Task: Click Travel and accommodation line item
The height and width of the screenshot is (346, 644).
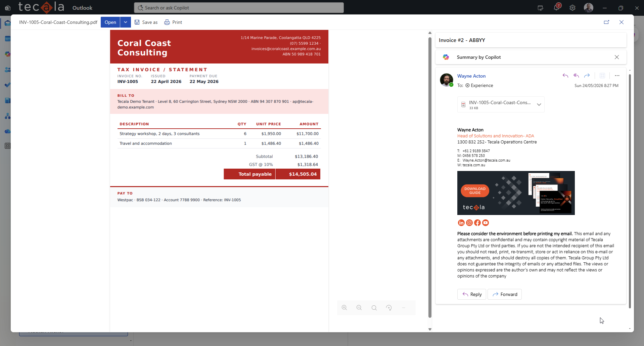Action: pos(146,143)
